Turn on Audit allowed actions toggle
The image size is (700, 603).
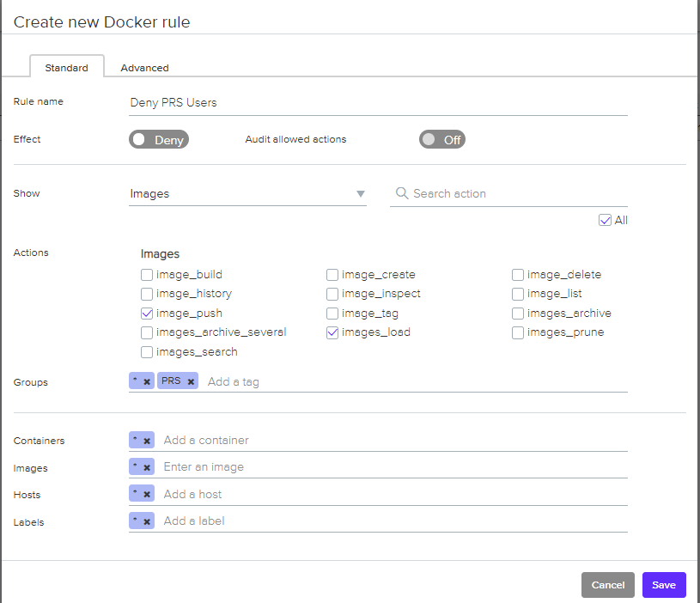pyautogui.click(x=441, y=140)
